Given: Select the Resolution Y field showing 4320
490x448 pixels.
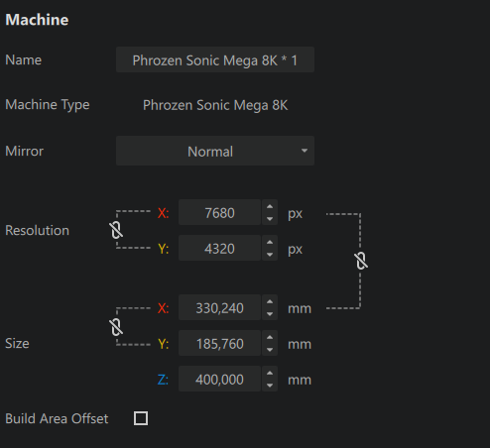Looking at the screenshot, I should [x=220, y=248].
